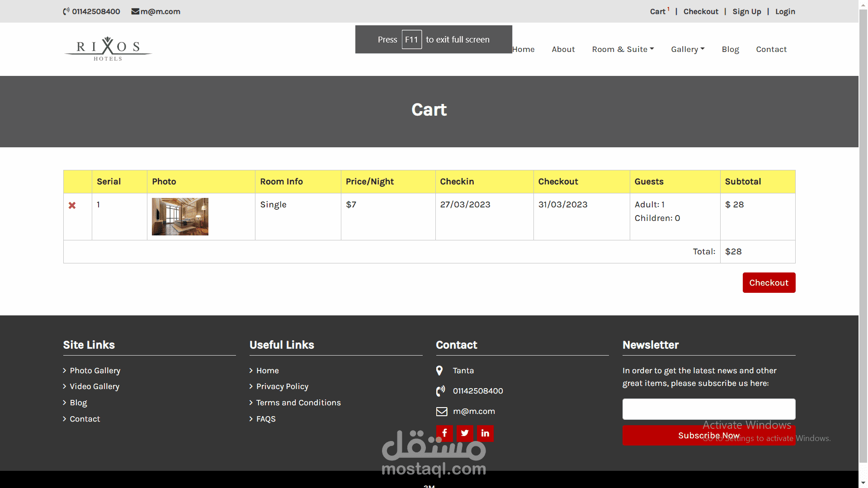Click the Rixos Hotels logo
The height and width of the screenshot is (488, 868).
(108, 49)
